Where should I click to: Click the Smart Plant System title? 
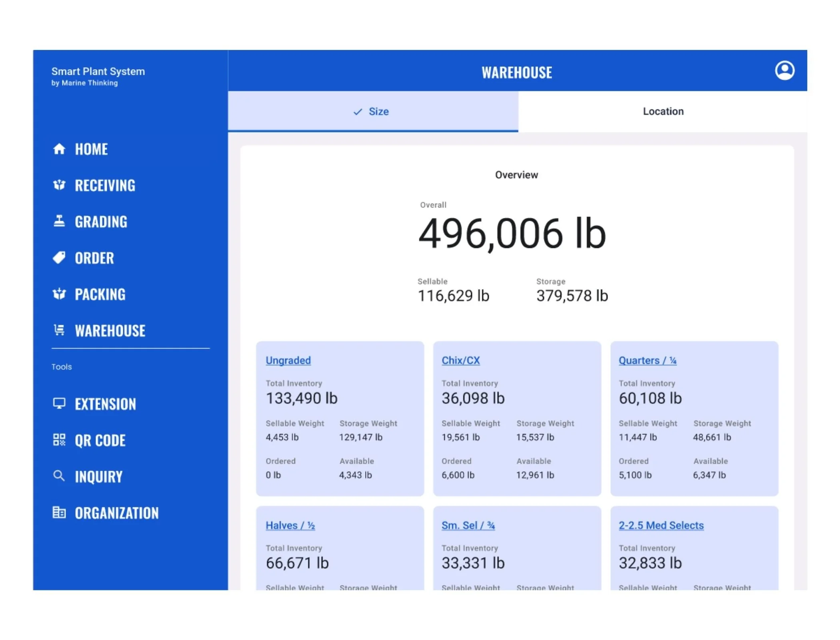98,72
